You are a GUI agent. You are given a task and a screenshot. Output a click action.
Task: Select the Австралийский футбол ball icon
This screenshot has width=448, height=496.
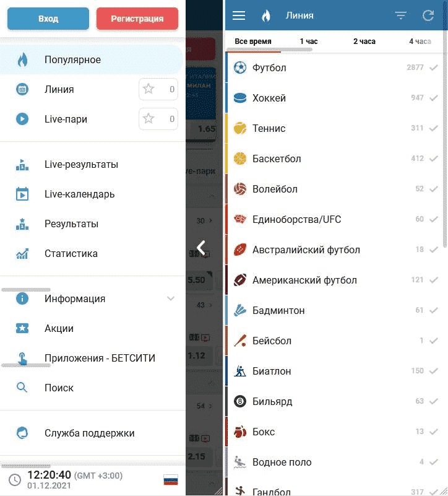(240, 250)
